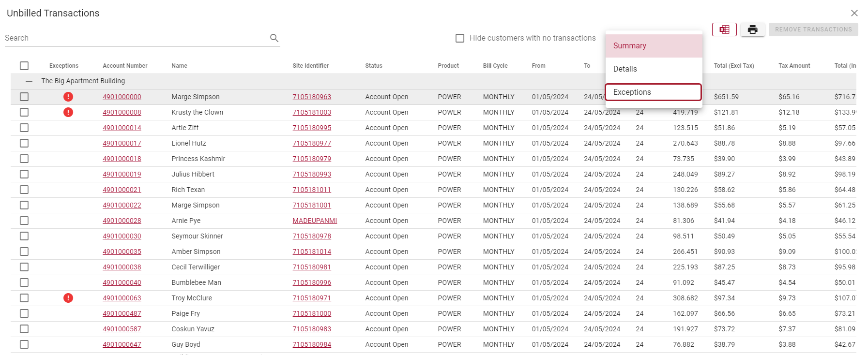Sort by Status column header
Screen dimensions: 868x355
point(374,66)
